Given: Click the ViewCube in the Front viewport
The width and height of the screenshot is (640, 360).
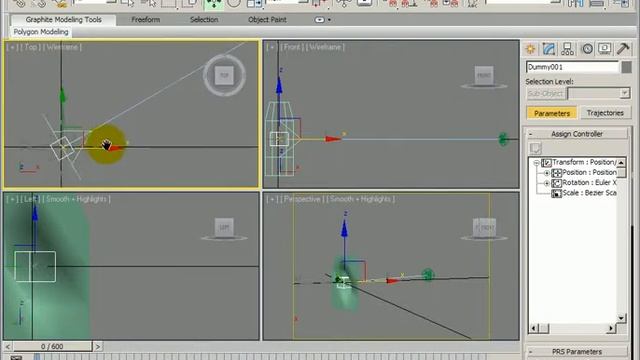Looking at the screenshot, I should coord(484,76).
